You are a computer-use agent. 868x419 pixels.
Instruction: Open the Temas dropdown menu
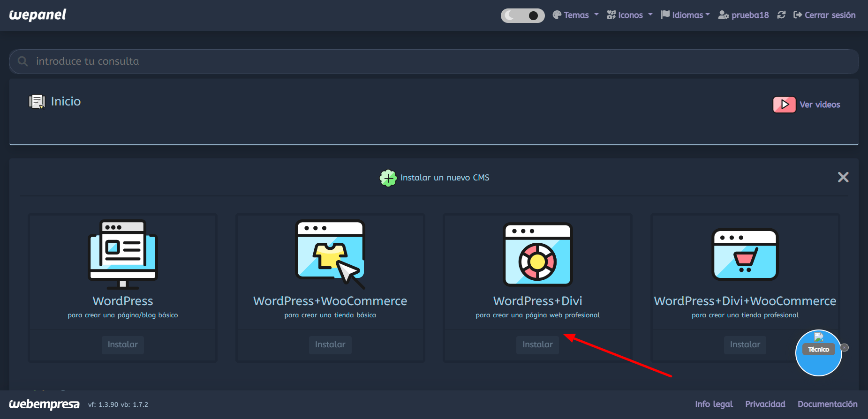pos(575,15)
